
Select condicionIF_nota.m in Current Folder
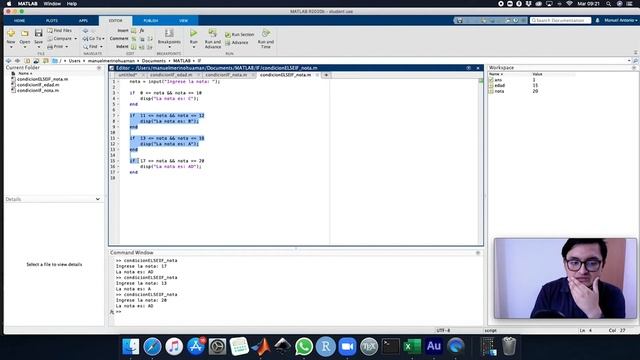pyautogui.click(x=38, y=91)
